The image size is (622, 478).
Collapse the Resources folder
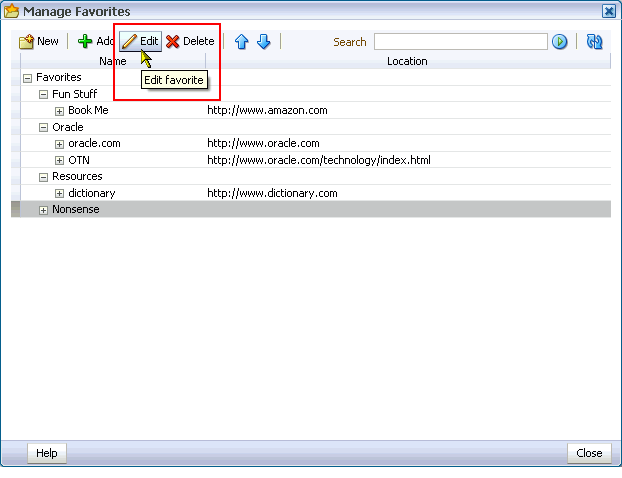point(43,177)
